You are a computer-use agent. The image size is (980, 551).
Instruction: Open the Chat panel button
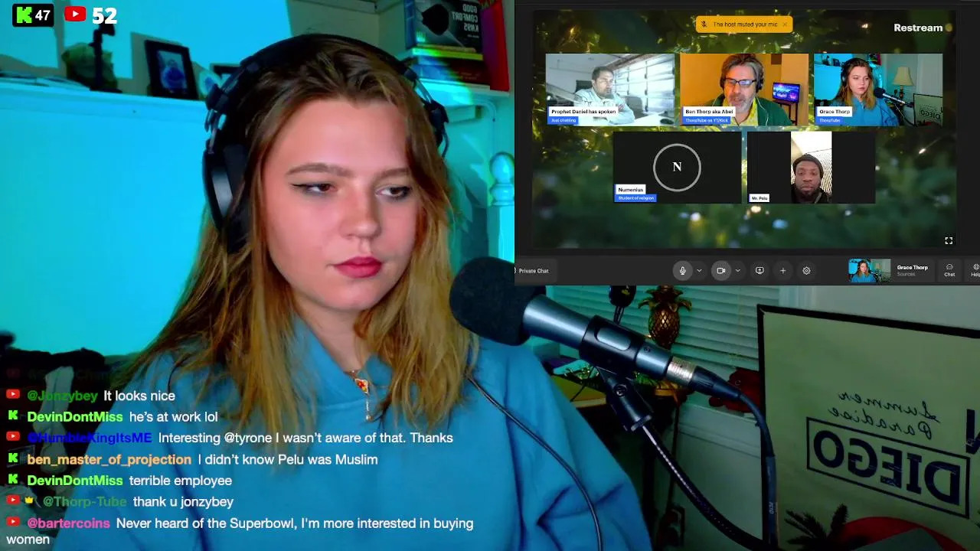point(949,270)
